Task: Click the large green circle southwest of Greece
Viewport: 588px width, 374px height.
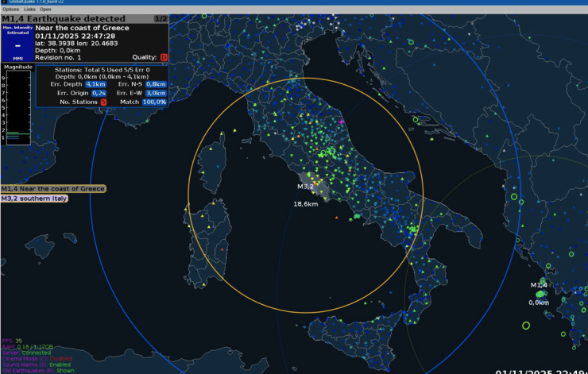Action: click(x=526, y=326)
